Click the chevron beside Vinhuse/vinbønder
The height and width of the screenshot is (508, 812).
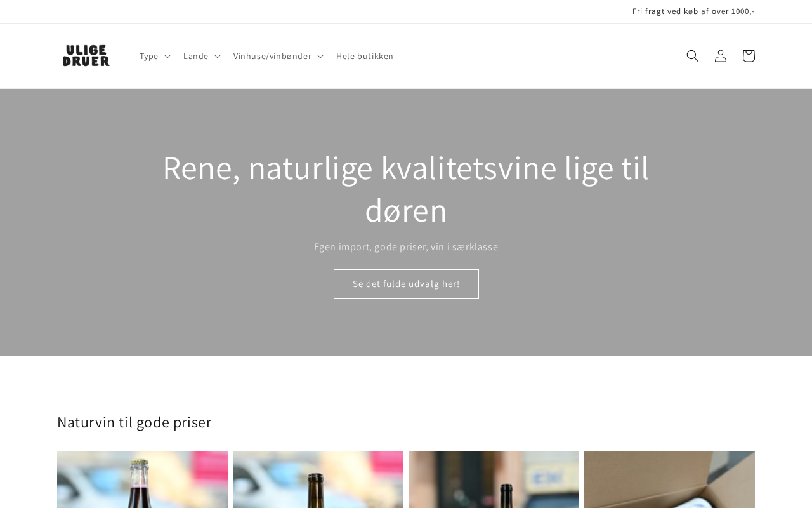coord(320,57)
